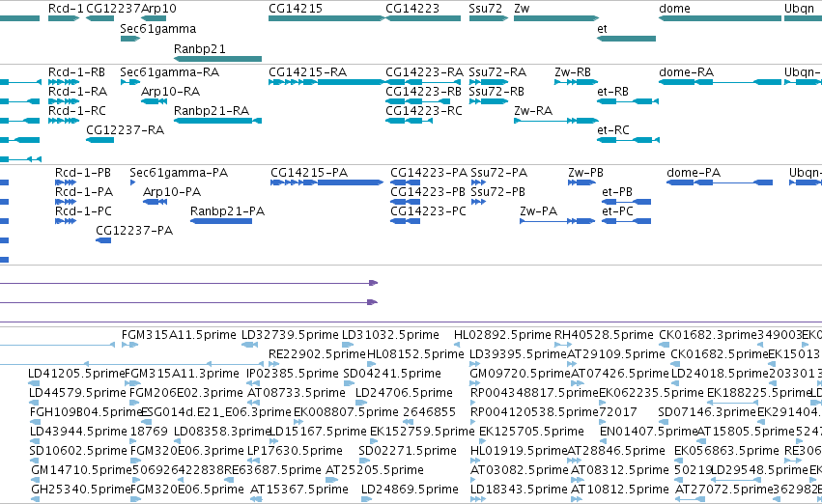Select the SD02271.5prime EST label
Image resolution: width=822 pixels, height=504 pixels.
(408, 451)
